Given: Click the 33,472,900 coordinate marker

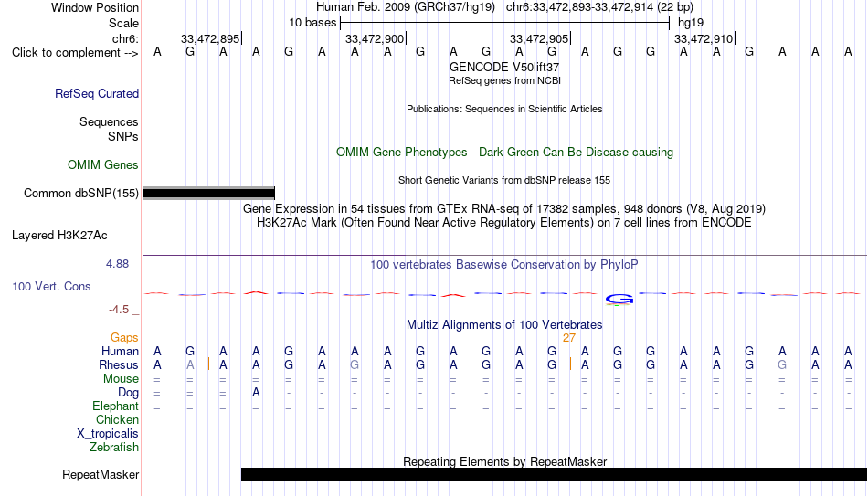Looking at the screenshot, I should (x=375, y=38).
